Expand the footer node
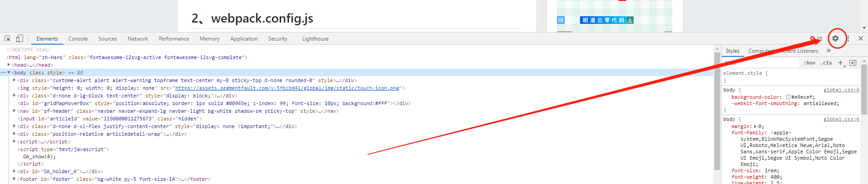 coord(14,179)
